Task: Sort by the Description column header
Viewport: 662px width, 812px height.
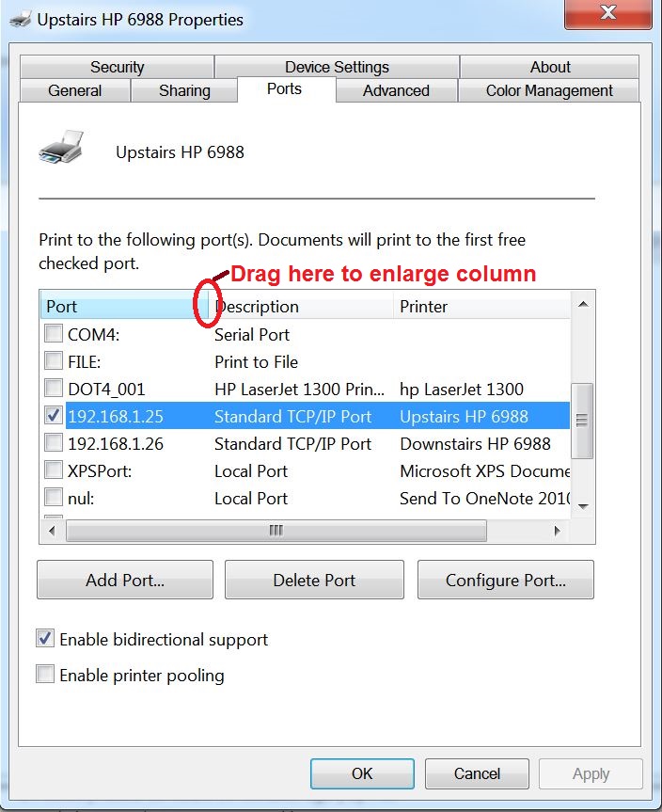Action: click(301, 307)
